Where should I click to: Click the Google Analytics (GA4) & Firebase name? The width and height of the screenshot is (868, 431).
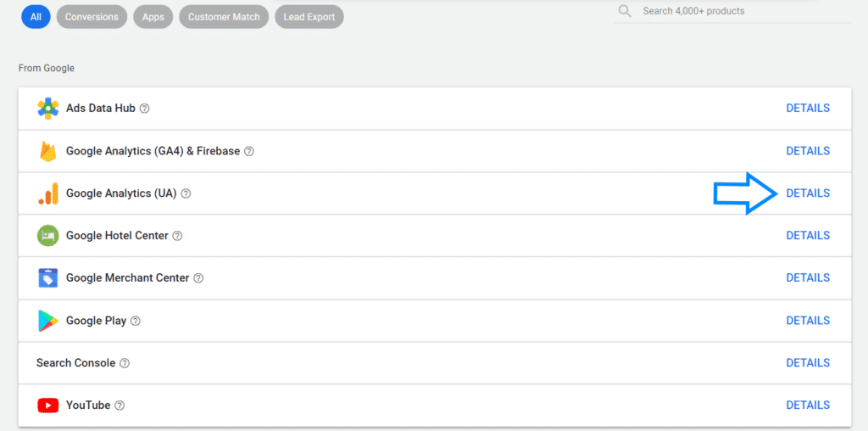pyautogui.click(x=153, y=151)
